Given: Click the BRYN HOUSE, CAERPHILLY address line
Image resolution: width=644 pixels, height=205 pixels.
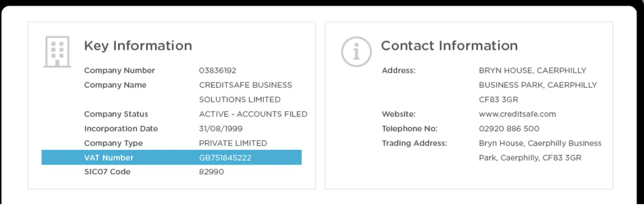Looking at the screenshot, I should tap(532, 70).
